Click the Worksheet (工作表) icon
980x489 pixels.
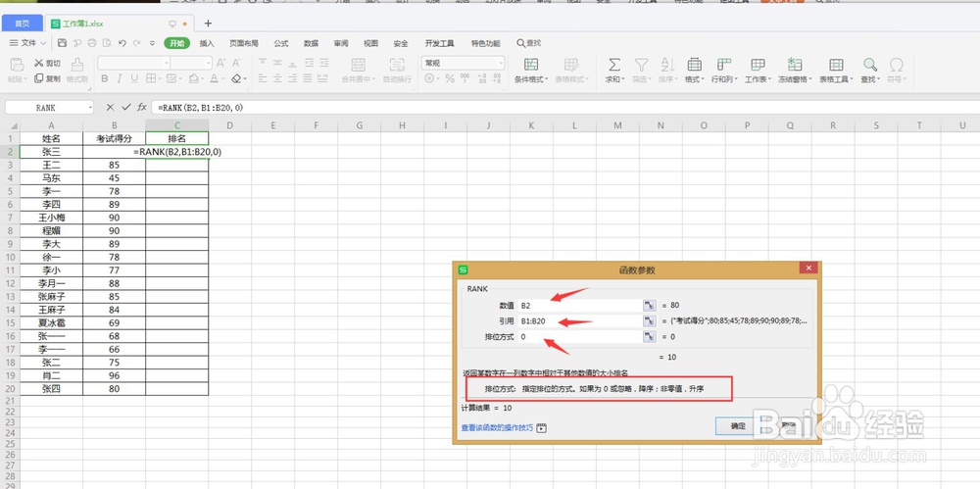[759, 65]
